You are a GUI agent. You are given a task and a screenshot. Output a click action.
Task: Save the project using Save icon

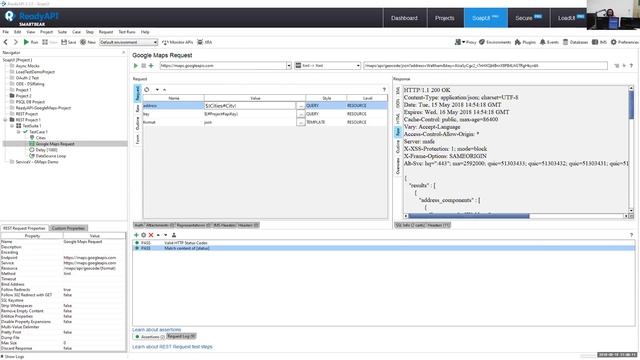click(x=69, y=42)
